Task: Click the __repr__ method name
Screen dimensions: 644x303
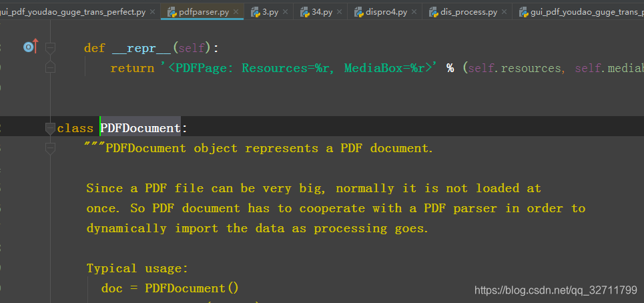Action: (141, 48)
